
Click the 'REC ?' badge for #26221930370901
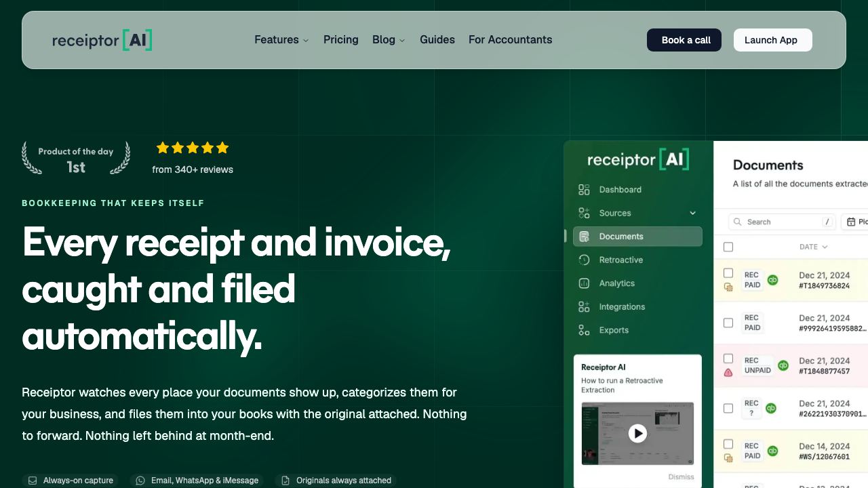point(751,408)
